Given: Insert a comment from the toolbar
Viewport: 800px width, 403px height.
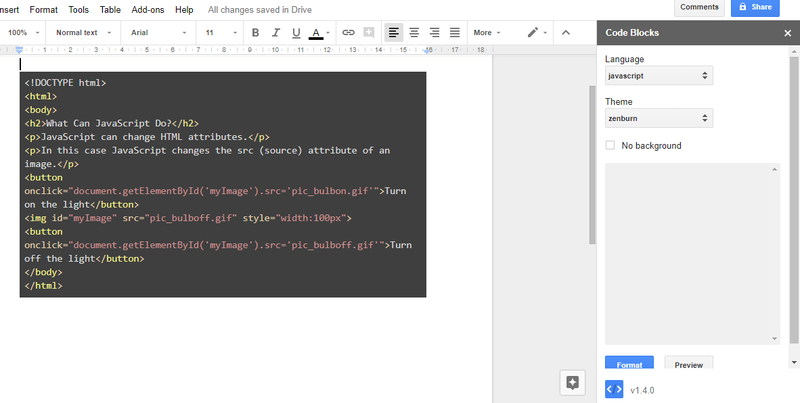Looking at the screenshot, I should click(368, 33).
